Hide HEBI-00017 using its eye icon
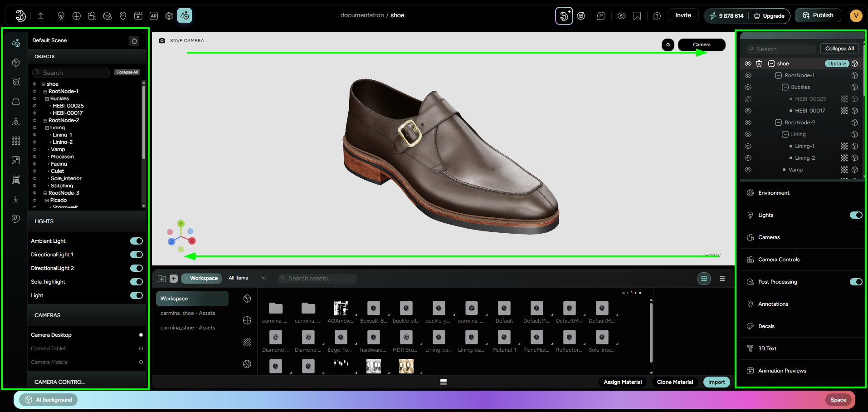This screenshot has height=412, width=868. (x=748, y=111)
